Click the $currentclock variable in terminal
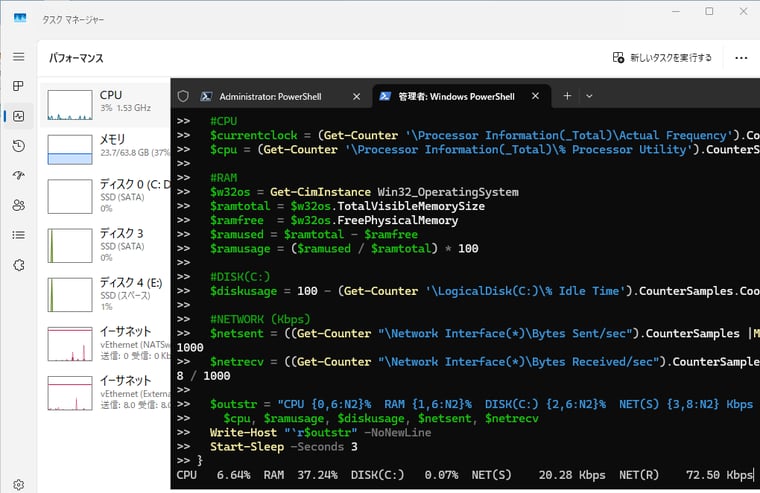Image resolution: width=760 pixels, height=493 pixels. pos(253,135)
